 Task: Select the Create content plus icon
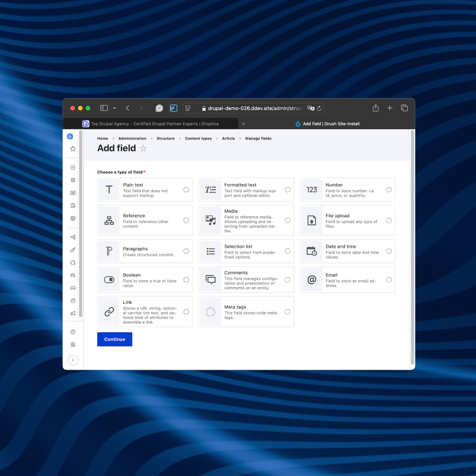click(x=73, y=167)
